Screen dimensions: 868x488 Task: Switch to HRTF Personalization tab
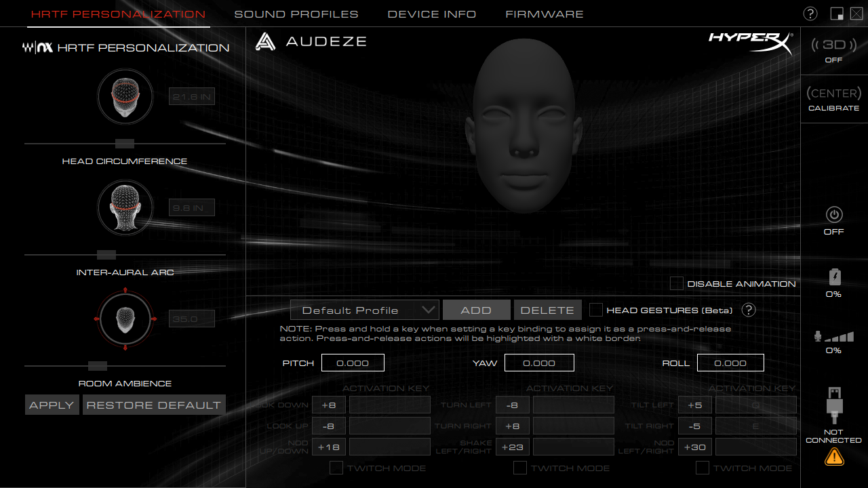pos(118,14)
